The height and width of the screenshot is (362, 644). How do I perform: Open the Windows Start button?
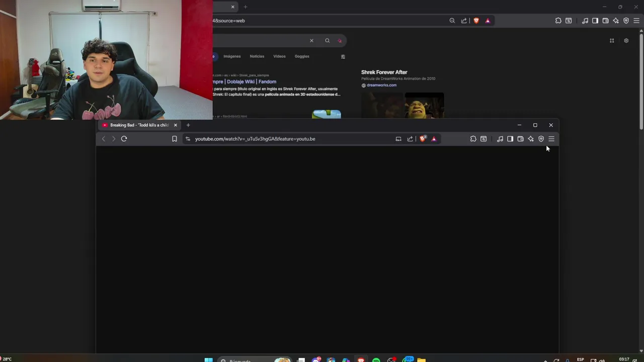point(208,359)
